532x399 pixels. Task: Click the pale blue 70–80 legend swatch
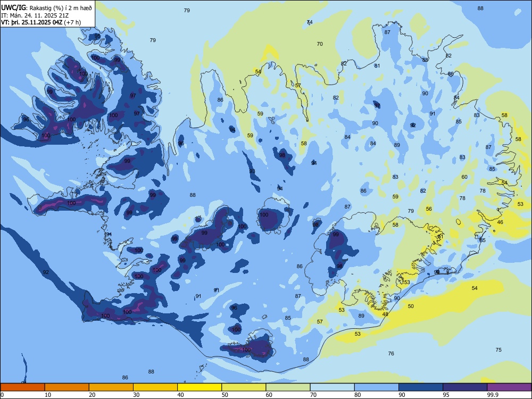(332, 387)
